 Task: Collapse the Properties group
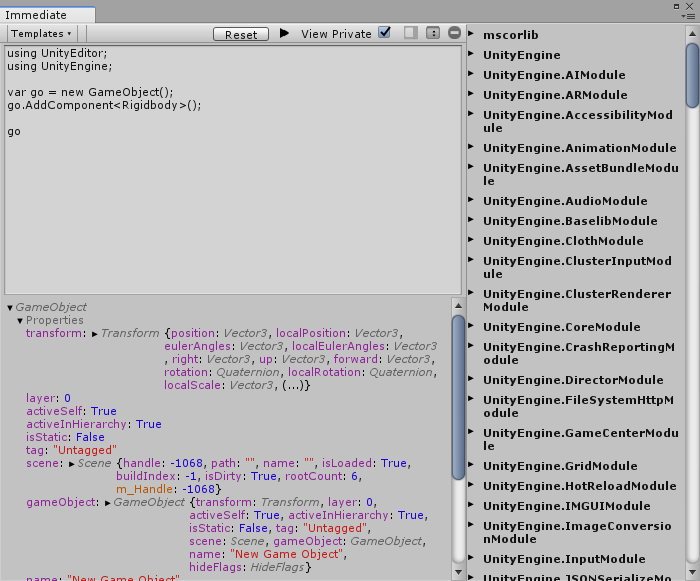click(20, 321)
